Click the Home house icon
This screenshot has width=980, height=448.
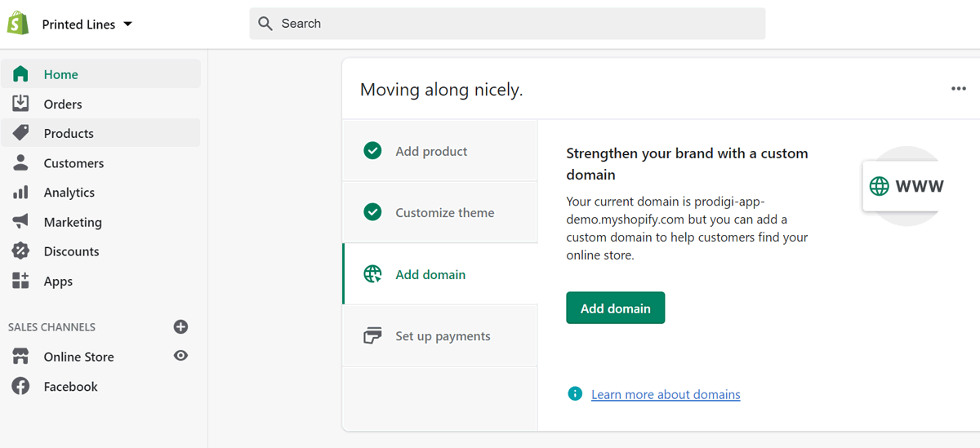click(20, 74)
